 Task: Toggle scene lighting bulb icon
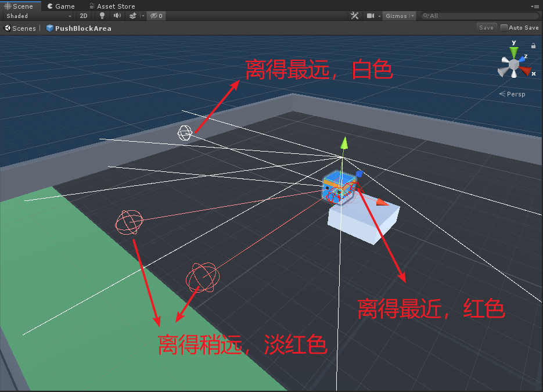click(102, 16)
